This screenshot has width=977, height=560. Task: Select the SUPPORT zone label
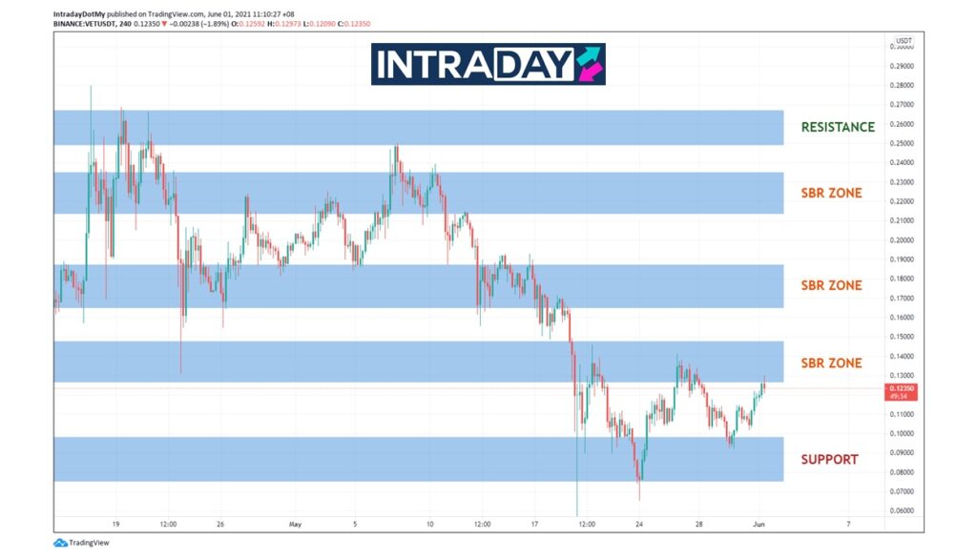pos(829,459)
